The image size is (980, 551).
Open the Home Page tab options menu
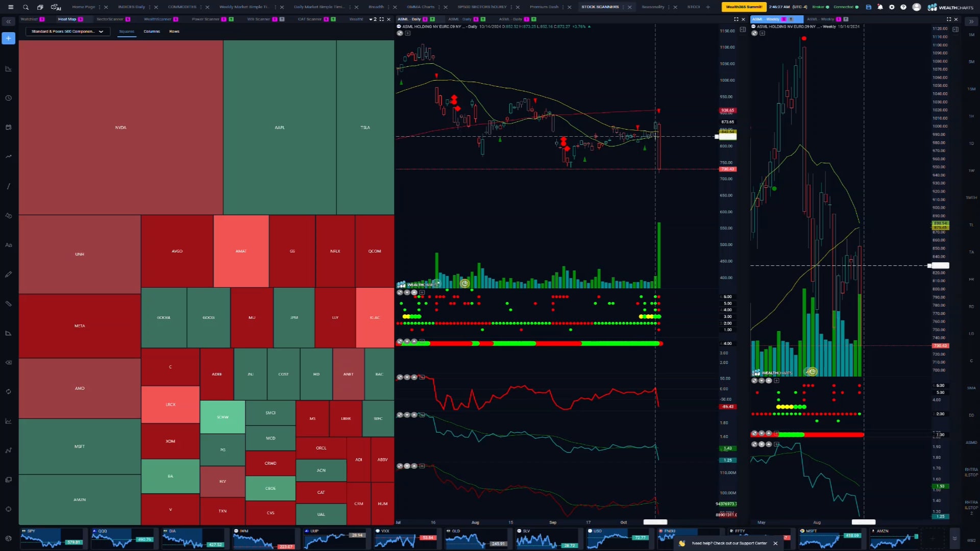coord(100,7)
